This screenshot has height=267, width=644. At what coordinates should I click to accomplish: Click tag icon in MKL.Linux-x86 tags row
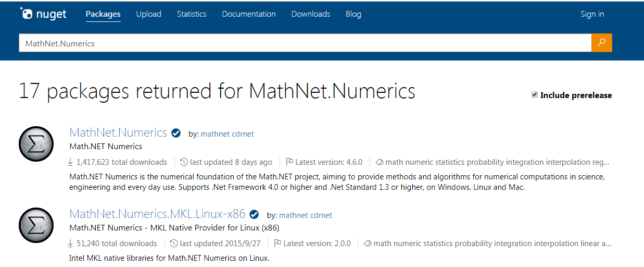click(368, 244)
